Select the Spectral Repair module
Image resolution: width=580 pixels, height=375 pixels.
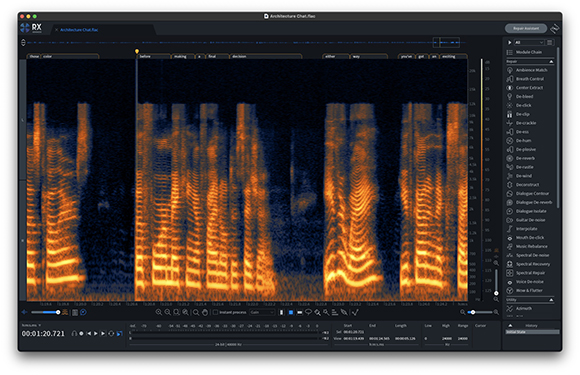point(530,273)
